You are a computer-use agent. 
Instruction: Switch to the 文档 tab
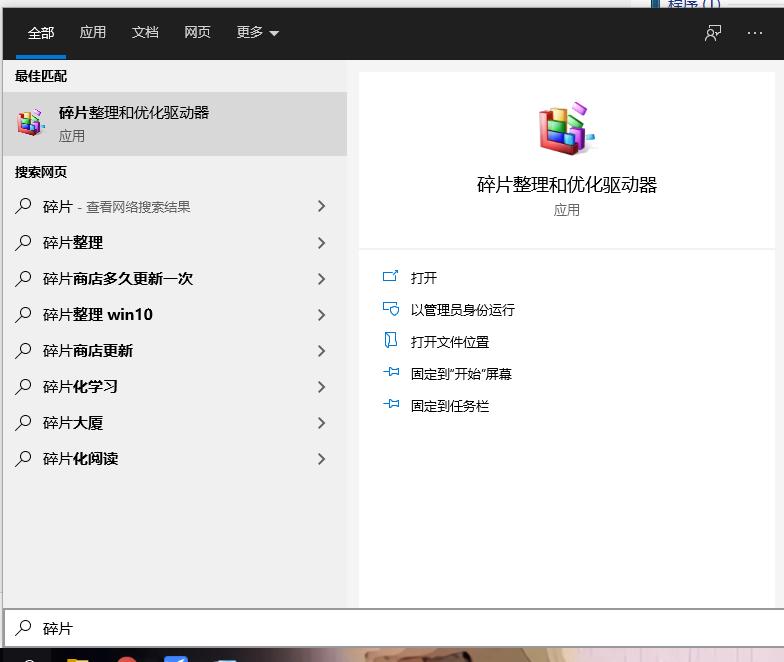click(x=145, y=33)
